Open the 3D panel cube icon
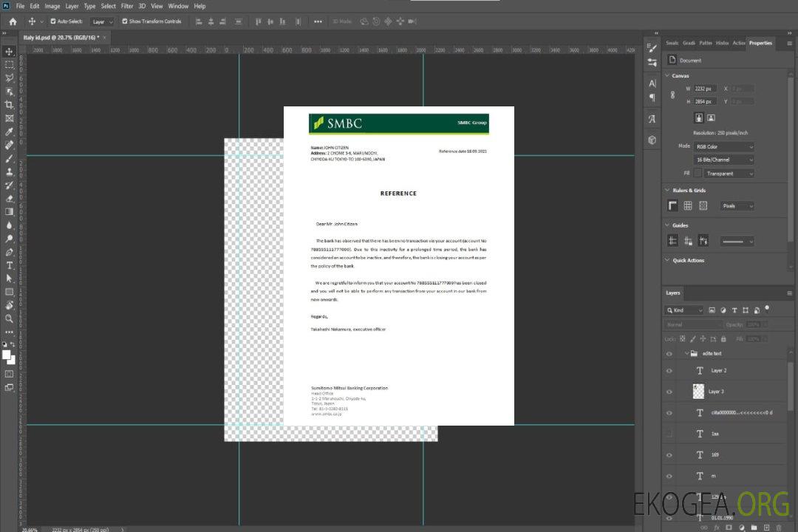Image resolution: width=798 pixels, height=532 pixels. pos(652,140)
